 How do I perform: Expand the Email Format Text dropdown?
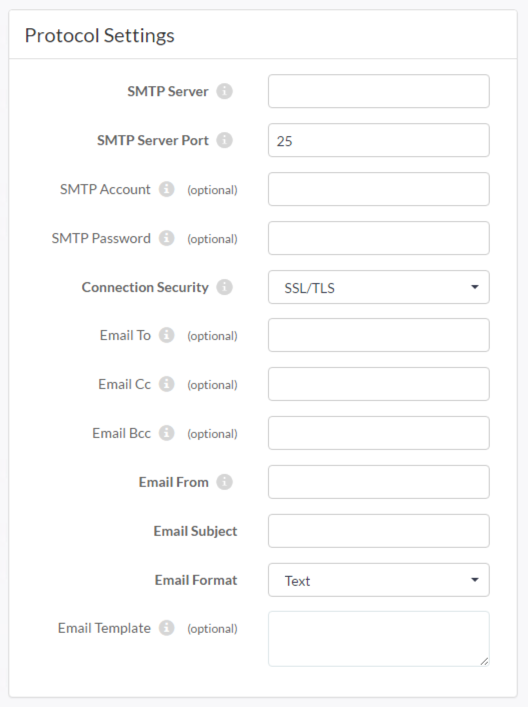(x=379, y=580)
